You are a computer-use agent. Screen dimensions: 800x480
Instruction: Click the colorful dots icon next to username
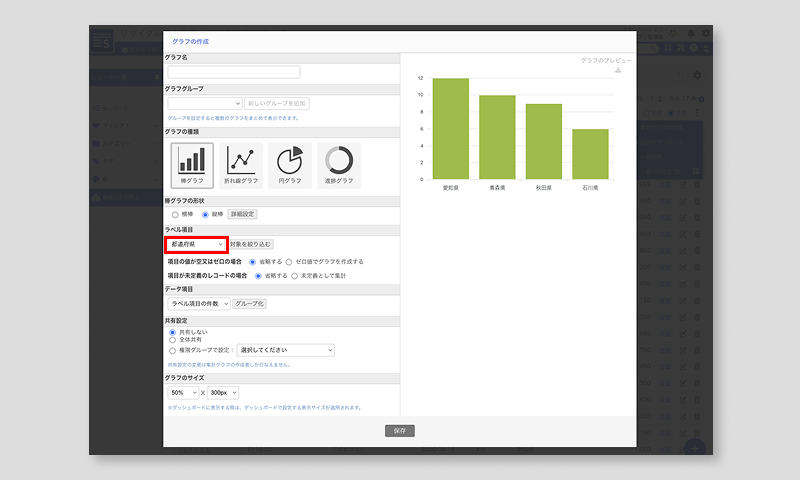(673, 33)
